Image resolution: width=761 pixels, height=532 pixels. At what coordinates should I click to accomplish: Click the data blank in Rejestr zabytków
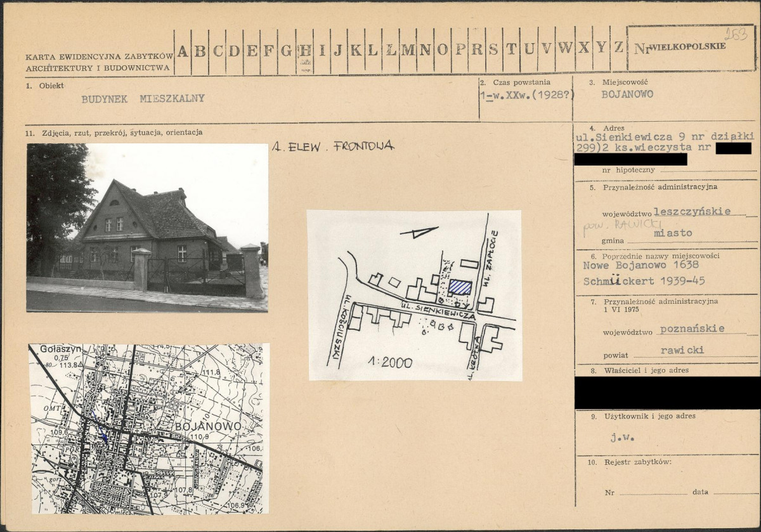pyautogui.click(x=736, y=491)
